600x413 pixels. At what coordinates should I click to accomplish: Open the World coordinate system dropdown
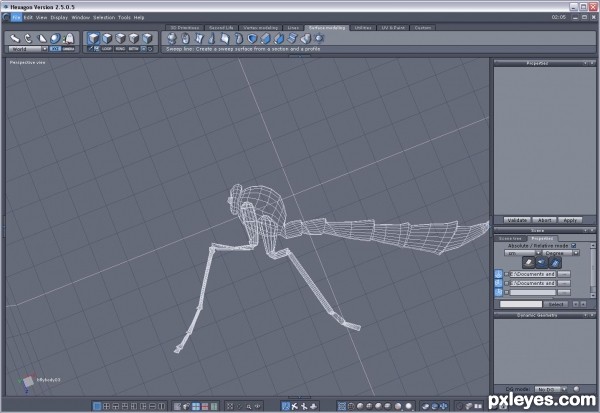pos(28,49)
